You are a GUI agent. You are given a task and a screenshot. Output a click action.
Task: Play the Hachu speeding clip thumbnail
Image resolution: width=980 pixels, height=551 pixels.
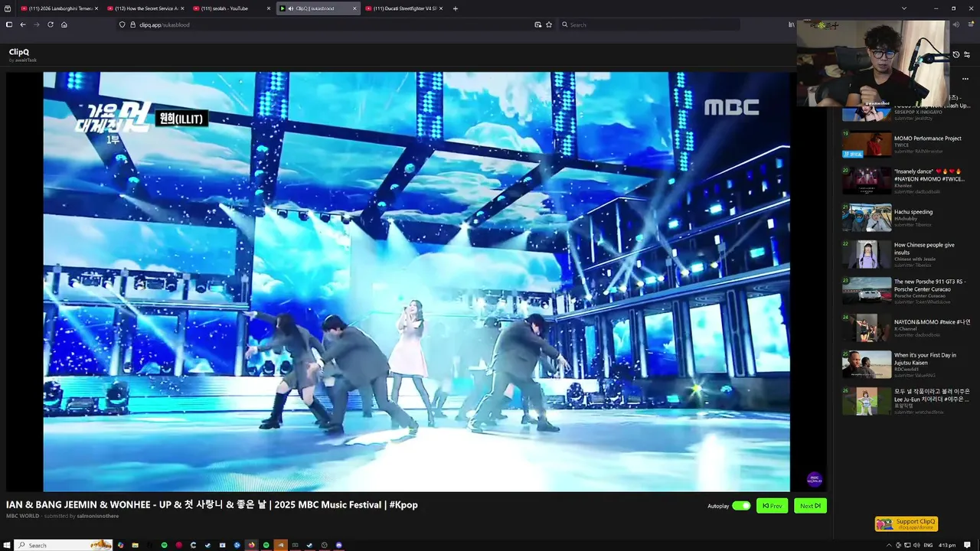(x=867, y=217)
